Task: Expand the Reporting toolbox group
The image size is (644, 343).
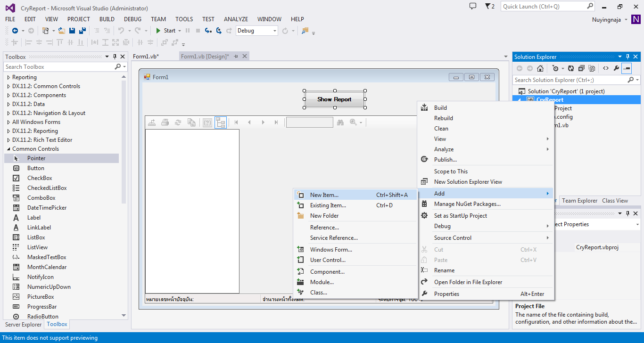Action: pyautogui.click(x=8, y=77)
